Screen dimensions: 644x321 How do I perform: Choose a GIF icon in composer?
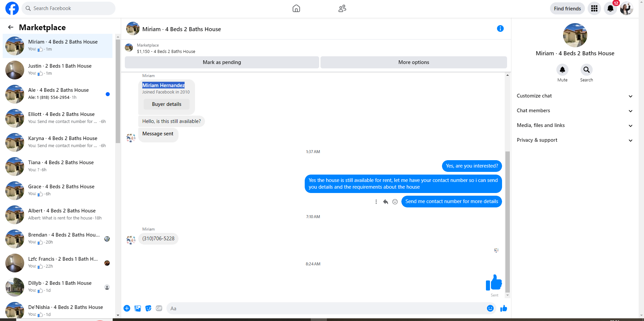(159, 308)
